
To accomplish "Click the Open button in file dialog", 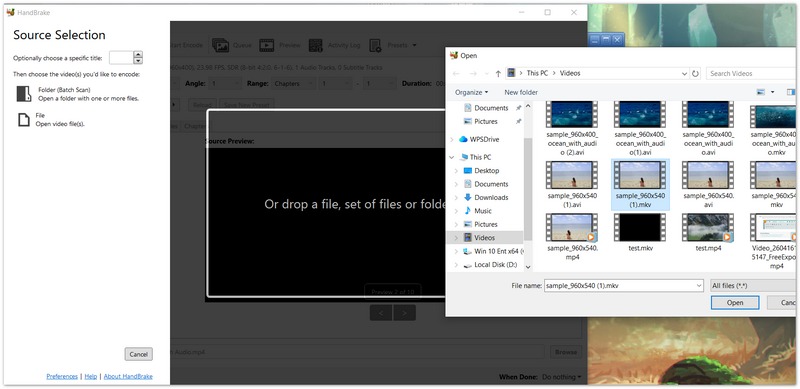I will coord(735,303).
